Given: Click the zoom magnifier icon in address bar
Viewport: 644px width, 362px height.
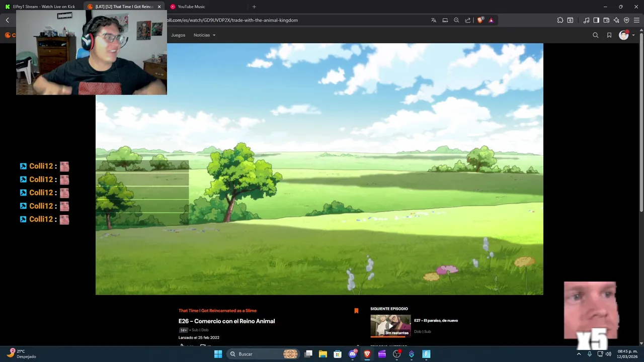Looking at the screenshot, I should coord(456,20).
